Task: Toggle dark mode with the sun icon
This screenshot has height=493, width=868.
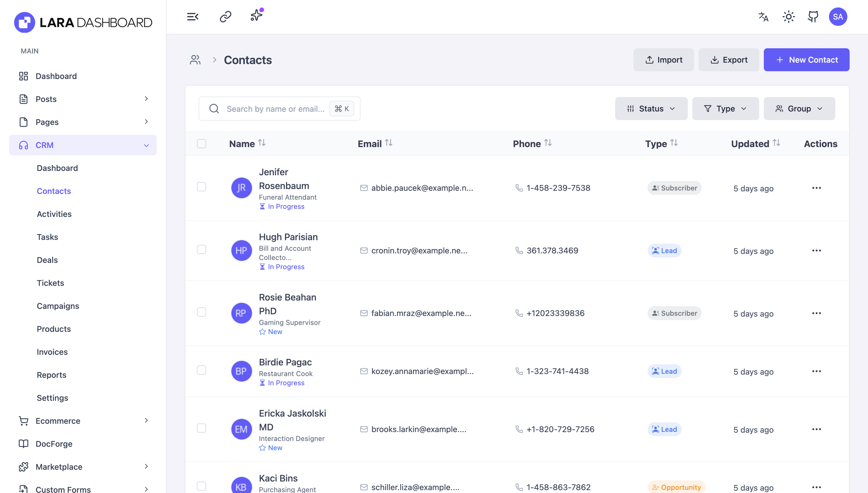Action: pyautogui.click(x=788, y=17)
